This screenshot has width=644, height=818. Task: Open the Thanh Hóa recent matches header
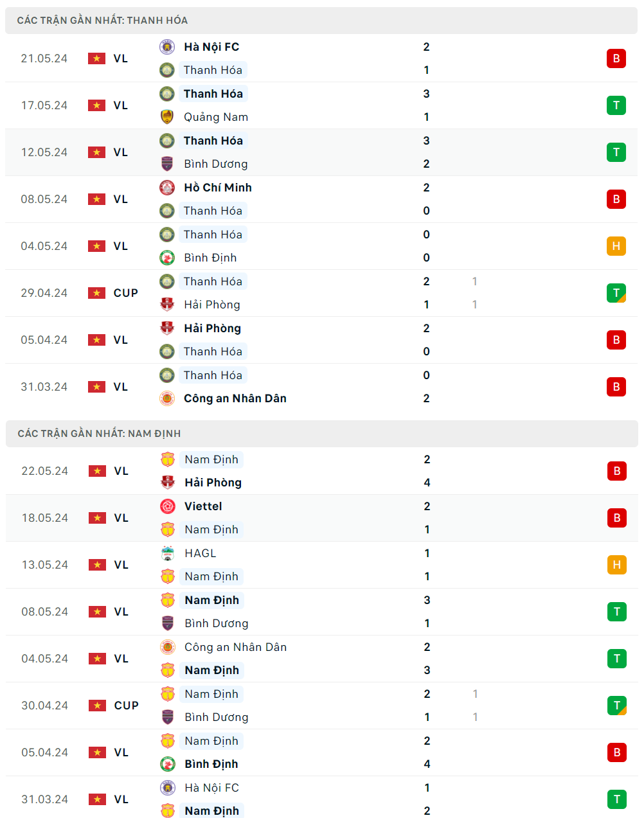pos(102,21)
